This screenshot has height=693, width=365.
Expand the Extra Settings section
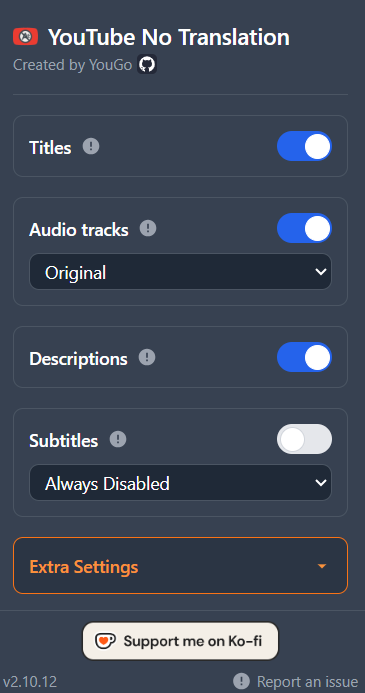[x=180, y=566]
